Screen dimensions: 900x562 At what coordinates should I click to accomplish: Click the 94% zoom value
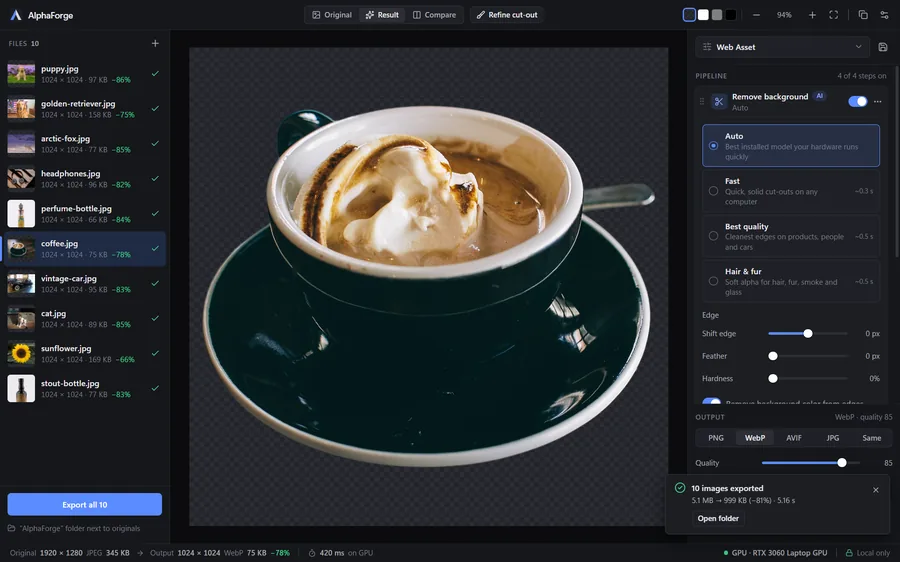784,15
